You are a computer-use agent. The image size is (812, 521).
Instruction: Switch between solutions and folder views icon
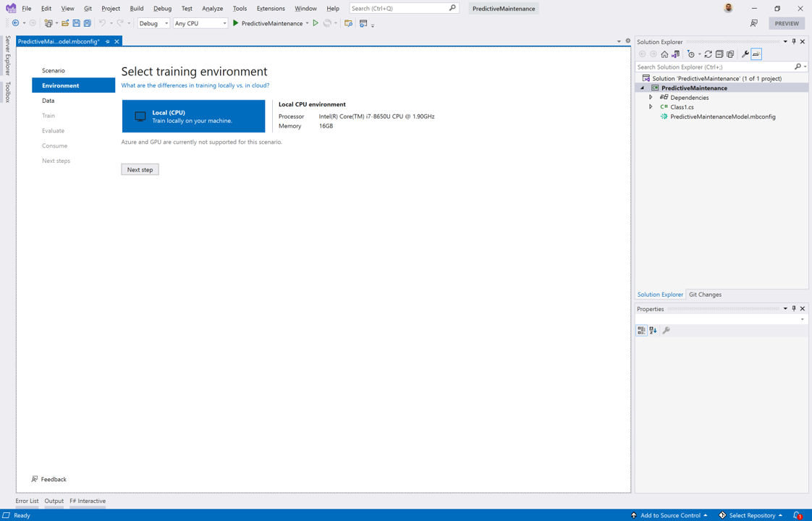676,54
